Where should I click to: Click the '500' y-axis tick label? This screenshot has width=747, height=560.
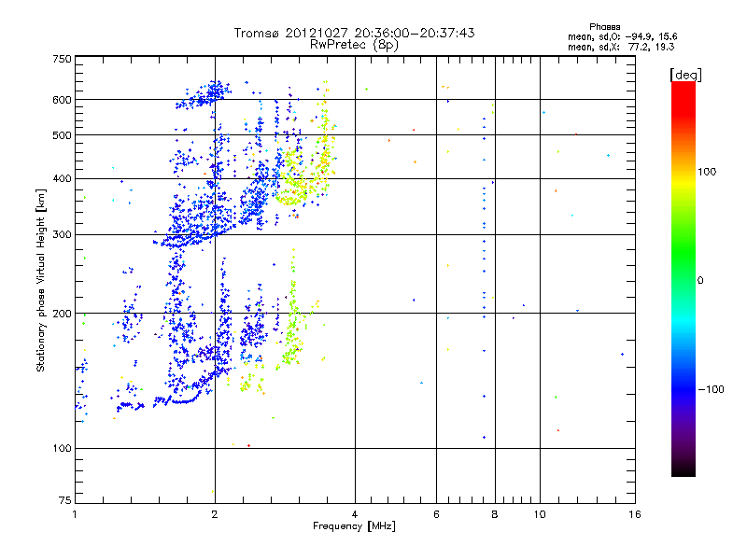tap(62, 135)
